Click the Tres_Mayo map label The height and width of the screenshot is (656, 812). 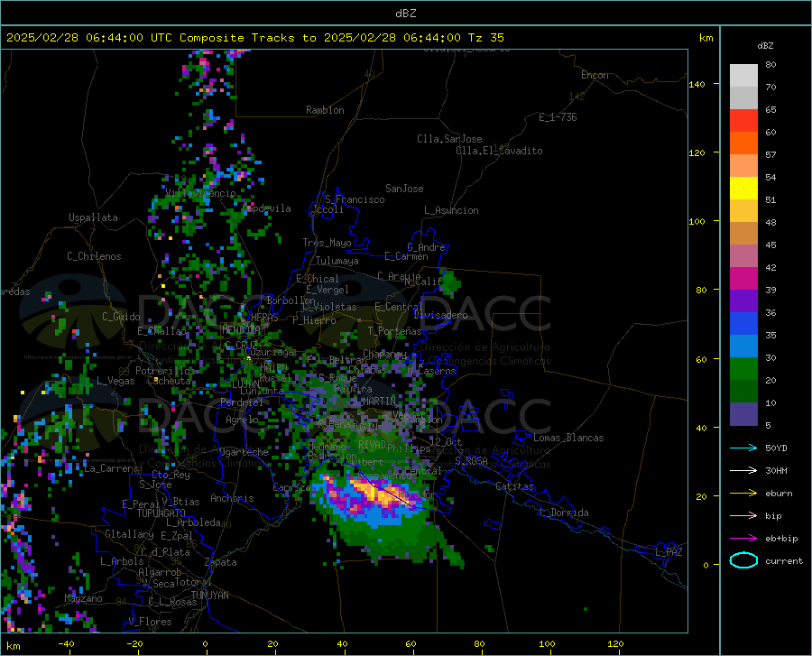pyautogui.click(x=328, y=243)
